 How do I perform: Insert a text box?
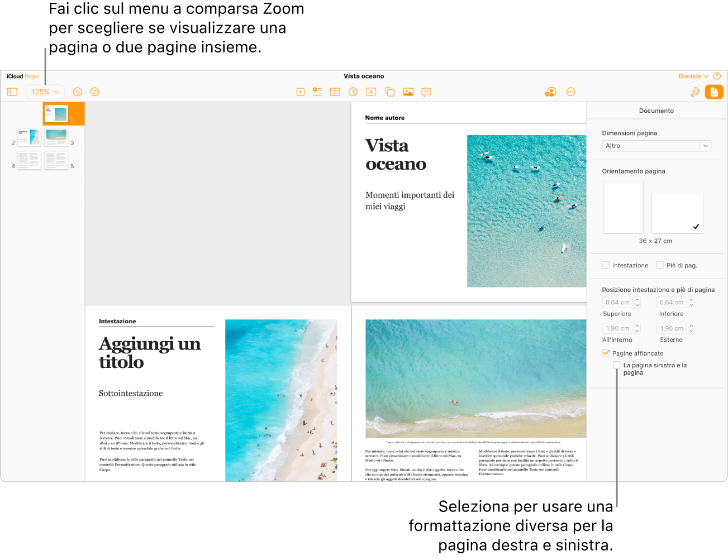(371, 92)
